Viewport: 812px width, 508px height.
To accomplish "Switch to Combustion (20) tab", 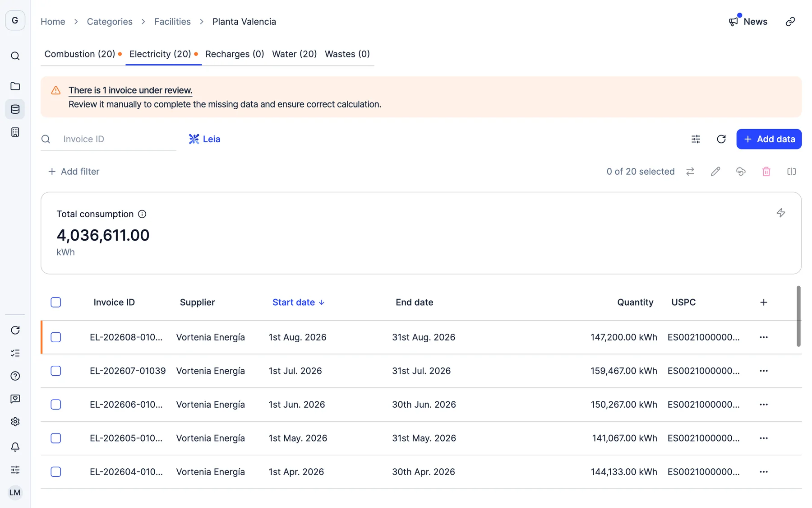I will pos(83,54).
